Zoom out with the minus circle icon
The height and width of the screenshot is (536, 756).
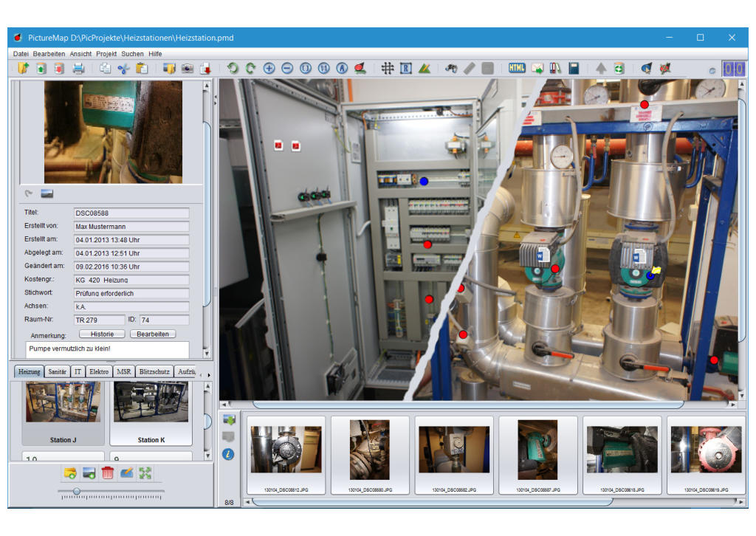point(287,69)
